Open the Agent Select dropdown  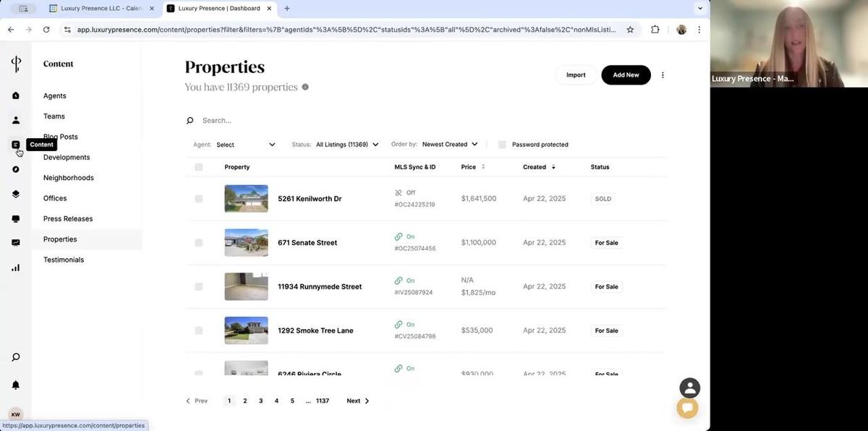(x=246, y=145)
